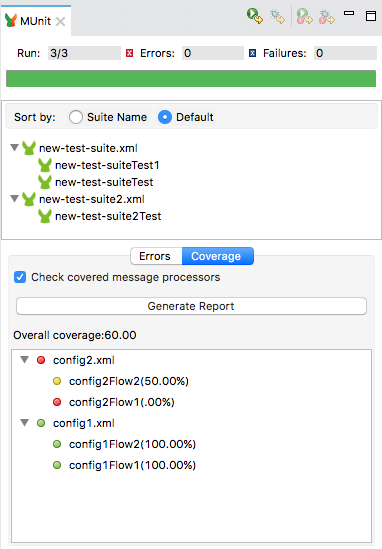Select config1Flow1(100.00%) row

coord(132,465)
